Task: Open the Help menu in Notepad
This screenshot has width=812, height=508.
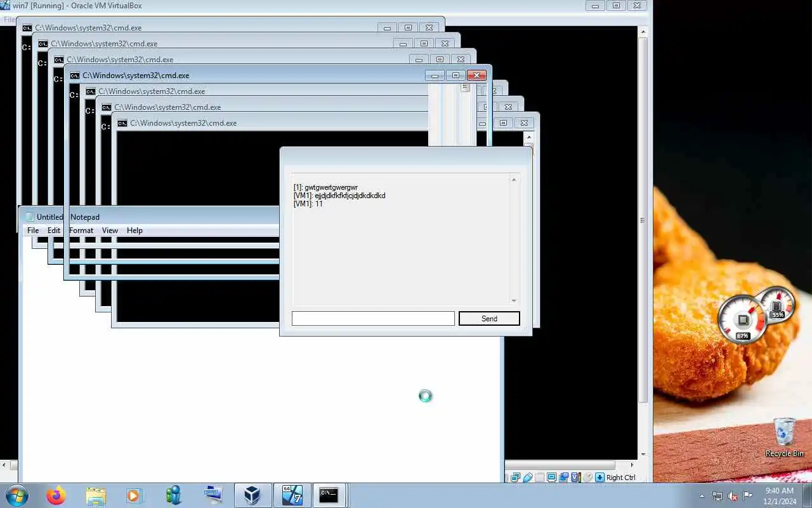Action: (134, 231)
